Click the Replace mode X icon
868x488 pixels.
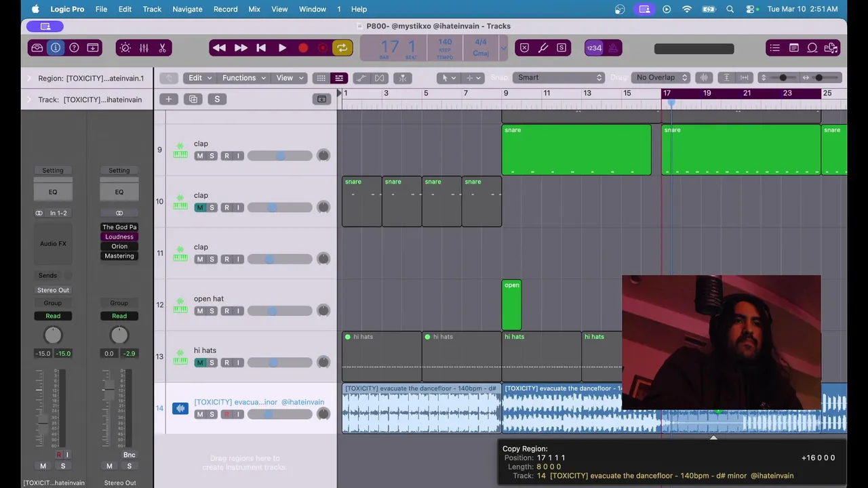click(x=524, y=48)
